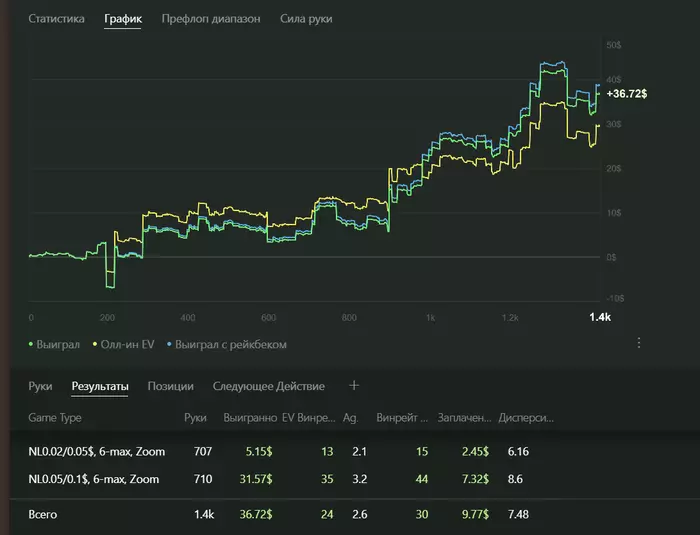The image size is (700, 535).
Task: Click the Дисперси... column header
Action: pyautogui.click(x=526, y=418)
